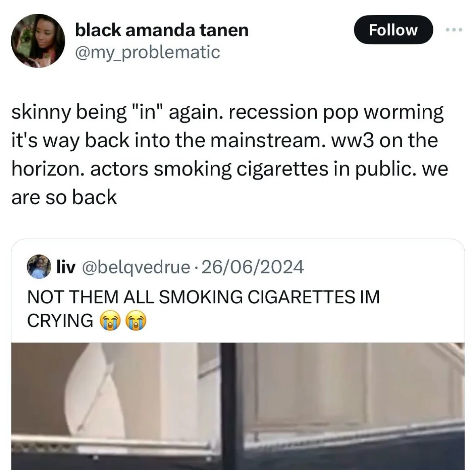Screen dimensions: 476x470
Task: Click the word CRYING in quoted tweet
Action: [60, 320]
